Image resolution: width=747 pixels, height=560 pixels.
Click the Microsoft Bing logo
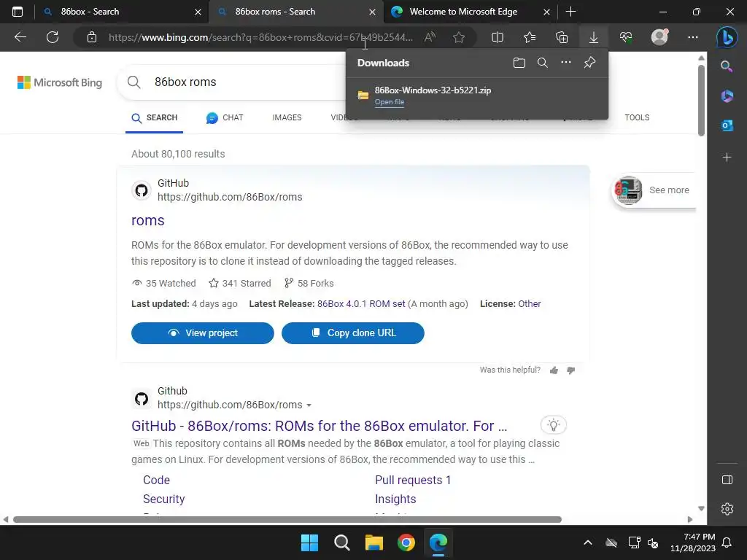60,82
